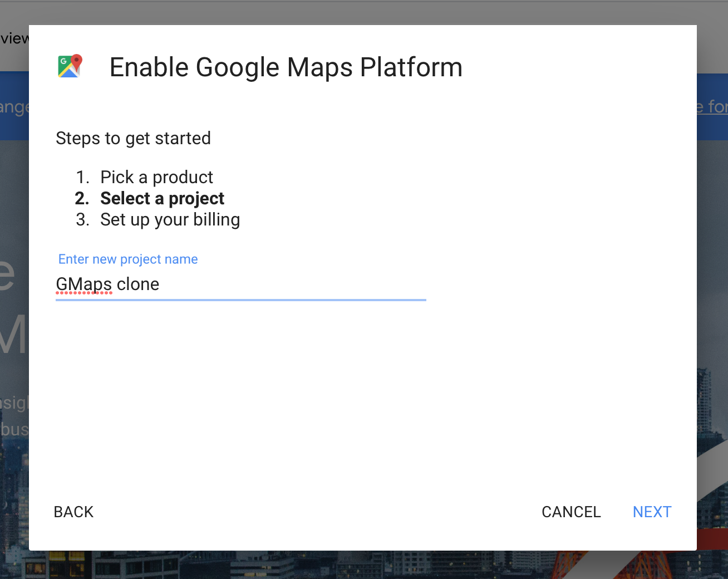Click the bold step 'Select a project'

(x=162, y=198)
